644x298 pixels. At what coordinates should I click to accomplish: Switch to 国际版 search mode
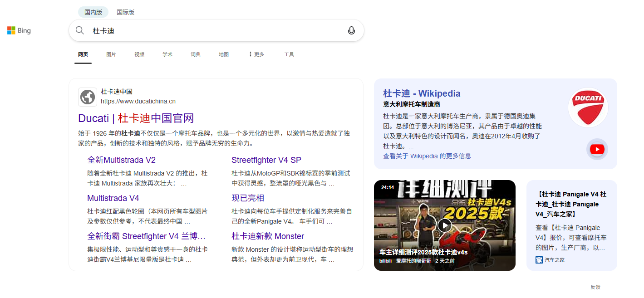(x=125, y=12)
